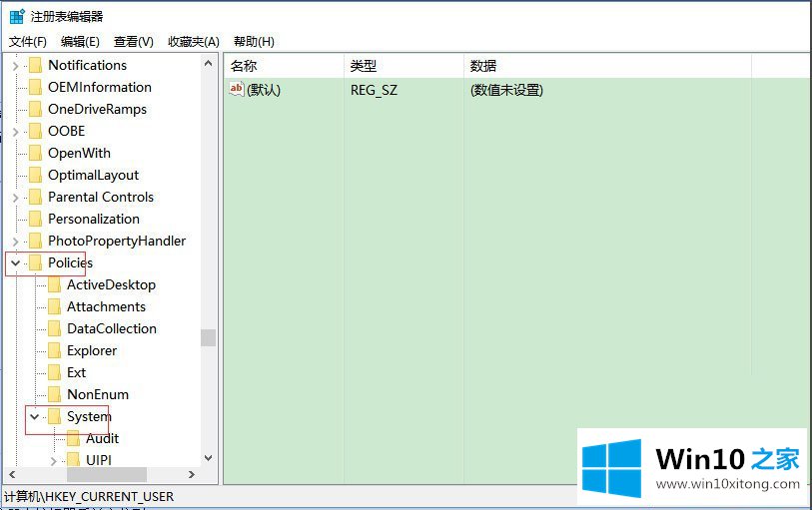Click the (数值未设置) data cell

click(506, 90)
